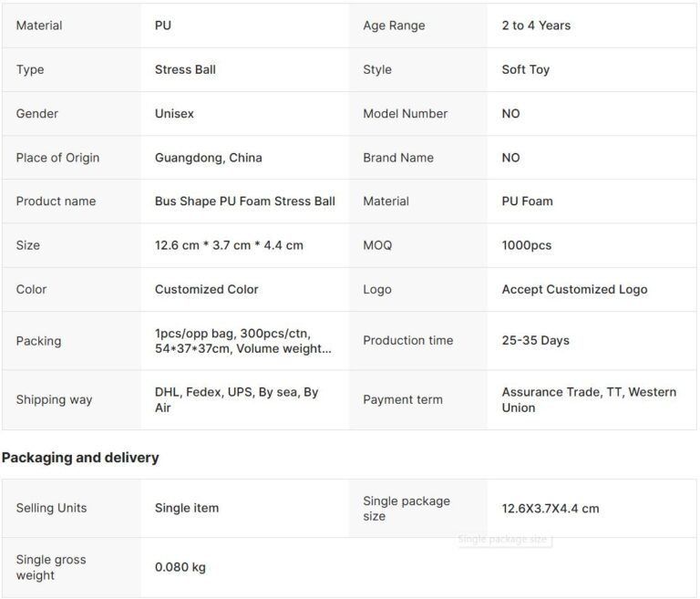Click the "Packaging and delivery" heading
Viewport: 700px width, 599px height.
[x=80, y=458]
